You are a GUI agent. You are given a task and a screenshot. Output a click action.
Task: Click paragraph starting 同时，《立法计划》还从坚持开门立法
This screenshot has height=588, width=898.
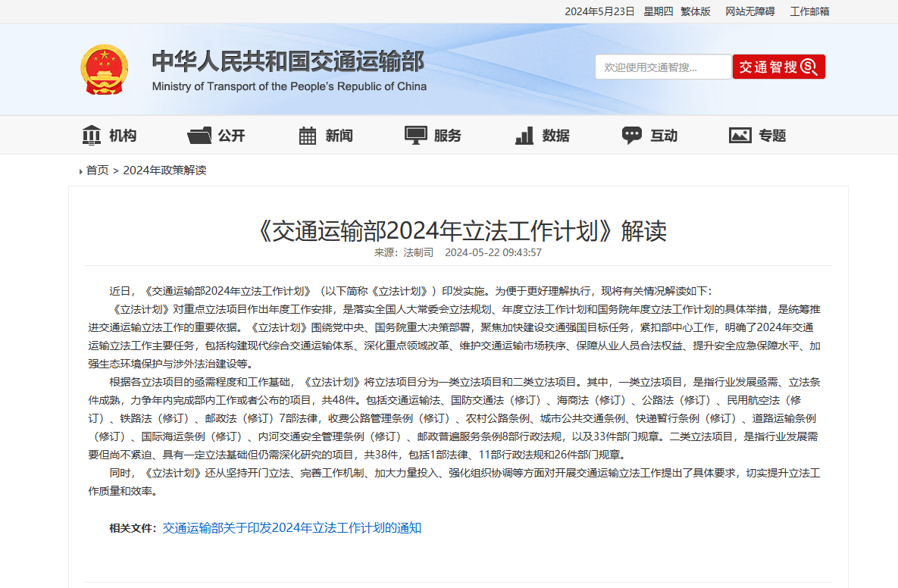[454, 482]
